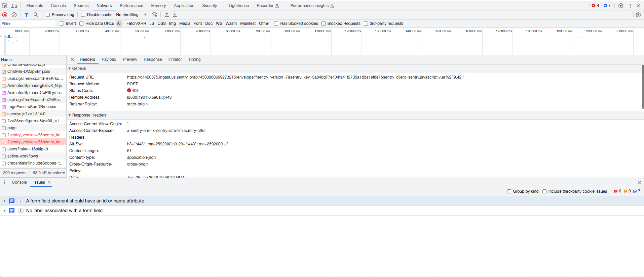
Task: Switch to the Response tab
Action: 153,59
